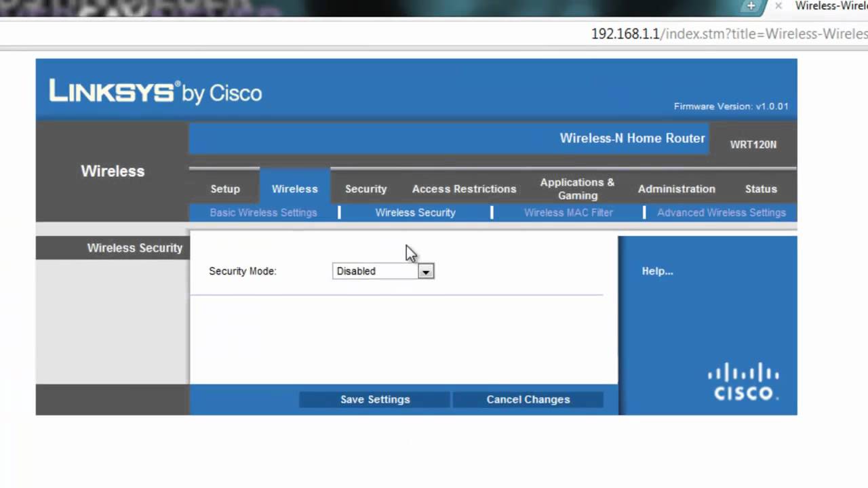The height and width of the screenshot is (488, 868).
Task: Click the WRT120N model label
Action: pyautogui.click(x=753, y=144)
